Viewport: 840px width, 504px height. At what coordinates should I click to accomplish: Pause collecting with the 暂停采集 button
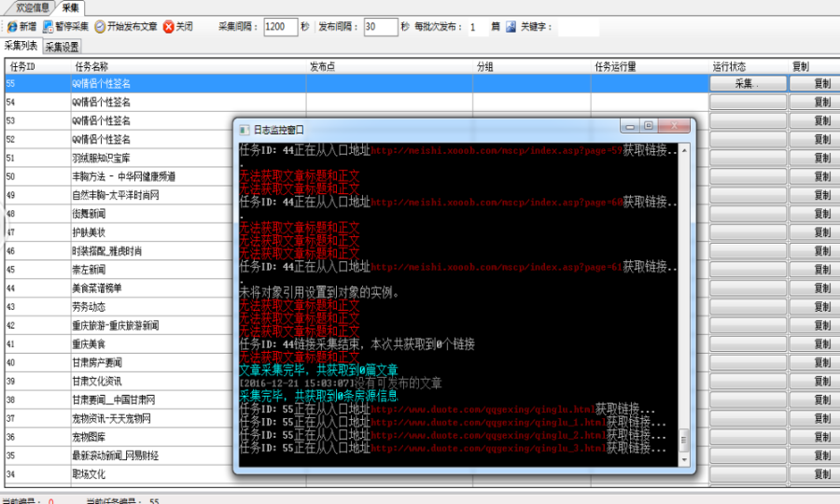tap(65, 26)
